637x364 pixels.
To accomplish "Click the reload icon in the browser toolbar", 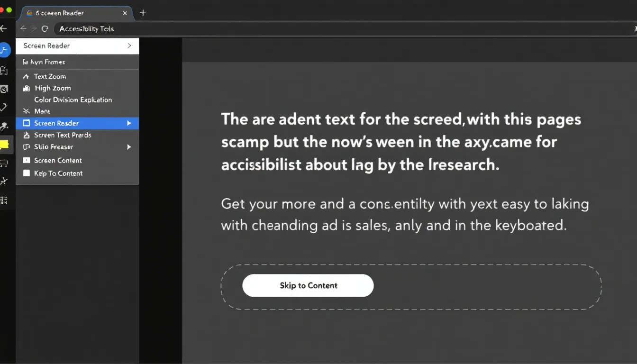I will pos(45,29).
